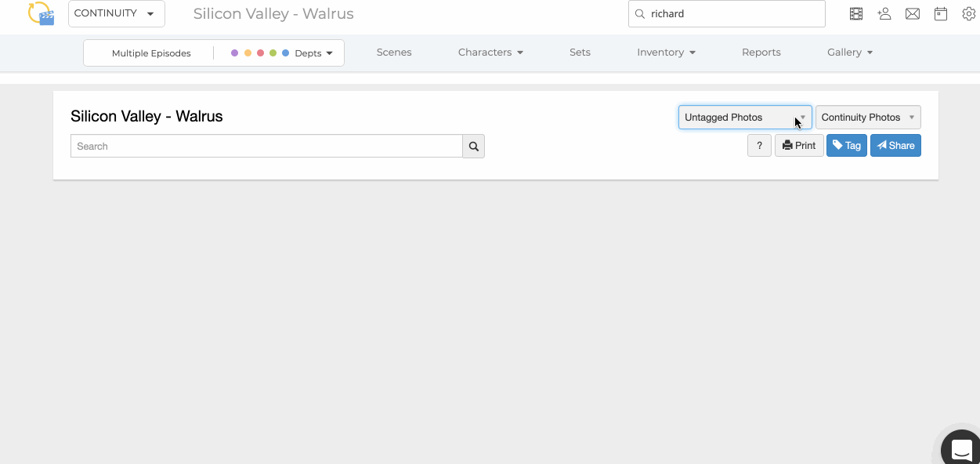
Task: Click the Search input field in gallery panel
Action: pyautogui.click(x=266, y=146)
